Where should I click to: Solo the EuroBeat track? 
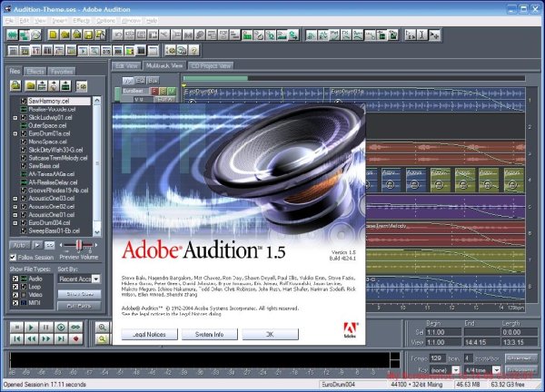(x=163, y=92)
